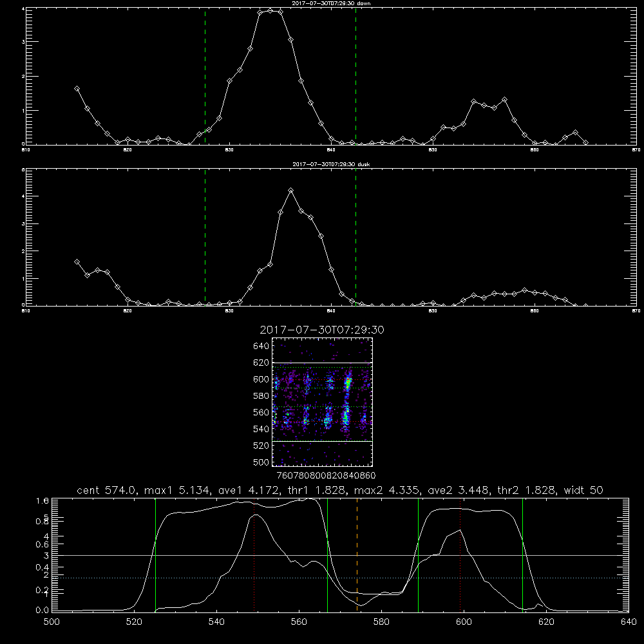Click the '0.0' label on bottom plot y-axis
The width and height of the screenshot is (644, 644).
click(43, 610)
